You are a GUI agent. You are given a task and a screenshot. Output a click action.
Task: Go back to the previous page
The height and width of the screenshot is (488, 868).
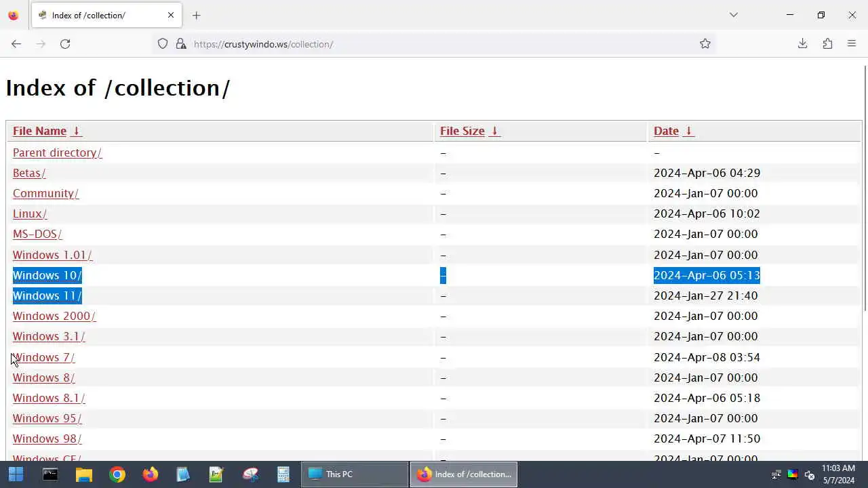pos(16,44)
